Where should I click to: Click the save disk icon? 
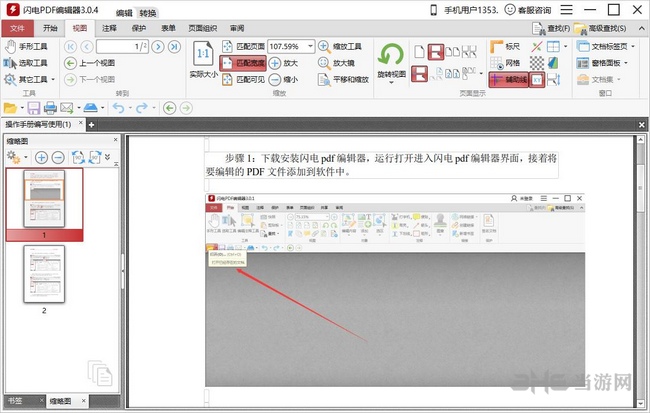[34, 108]
